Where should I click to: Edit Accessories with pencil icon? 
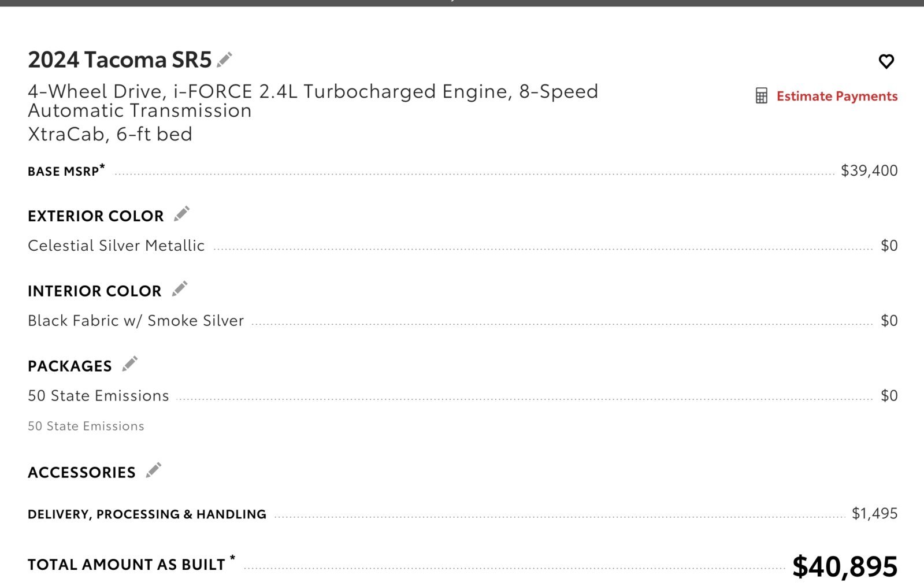pyautogui.click(x=154, y=470)
